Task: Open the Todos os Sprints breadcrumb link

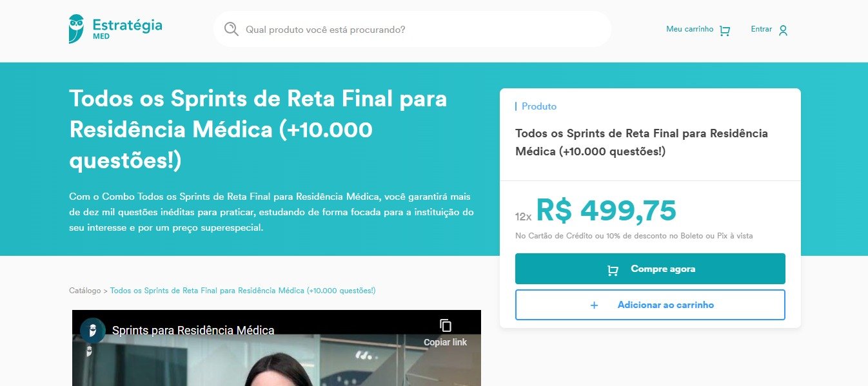Action: pos(242,291)
